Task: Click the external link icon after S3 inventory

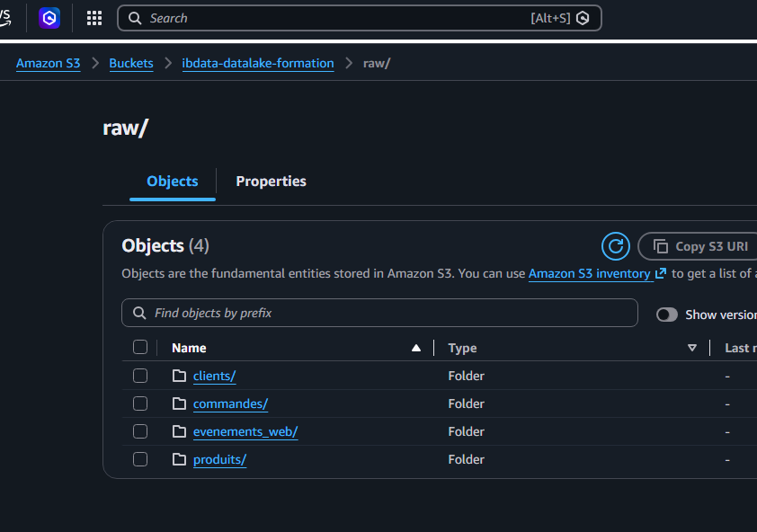Action: pos(661,273)
